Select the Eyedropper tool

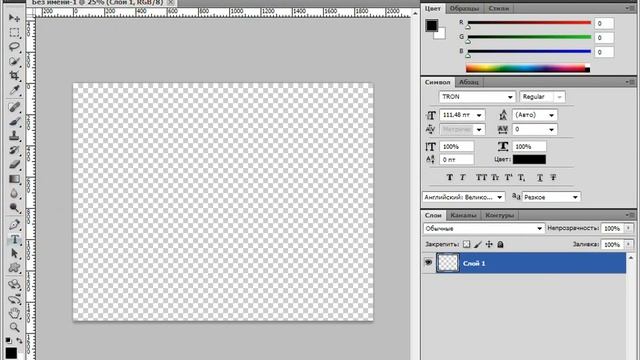point(14,90)
